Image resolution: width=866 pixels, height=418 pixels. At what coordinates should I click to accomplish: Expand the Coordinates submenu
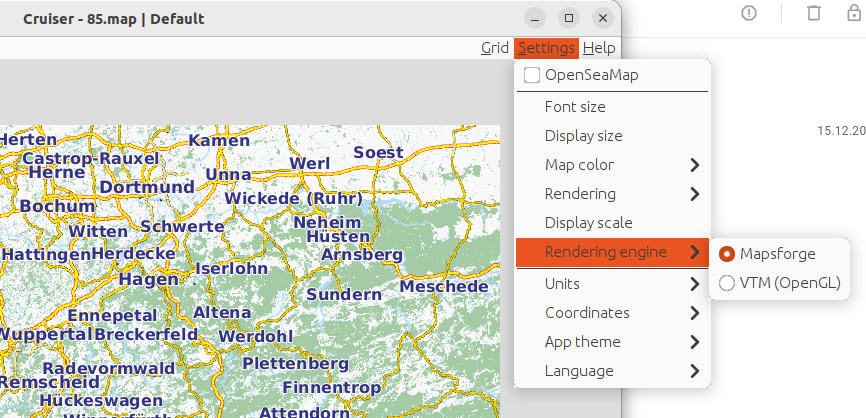(612, 313)
